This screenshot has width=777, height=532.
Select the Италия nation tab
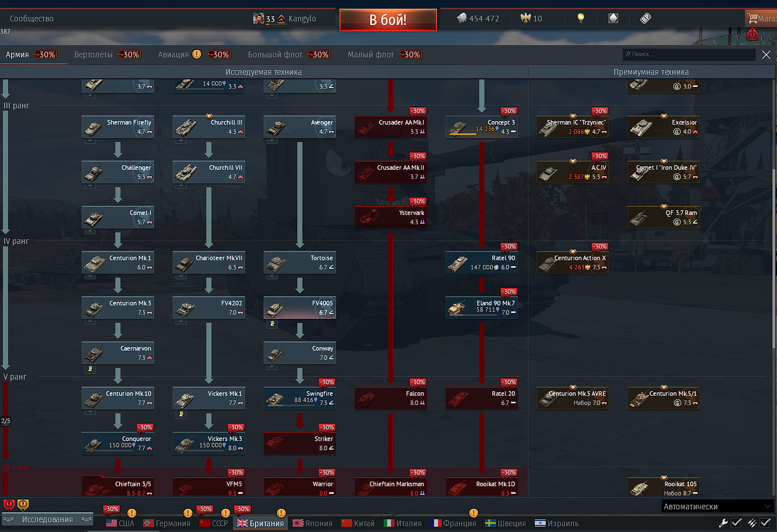403,523
